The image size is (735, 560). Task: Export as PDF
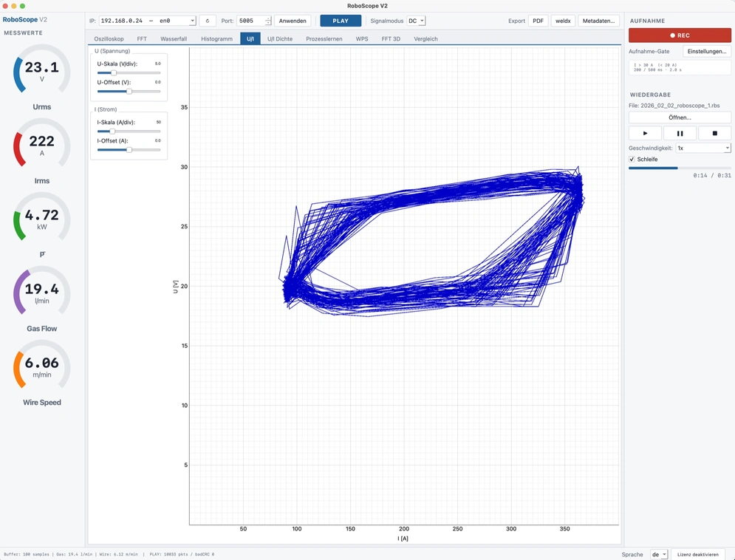538,21
